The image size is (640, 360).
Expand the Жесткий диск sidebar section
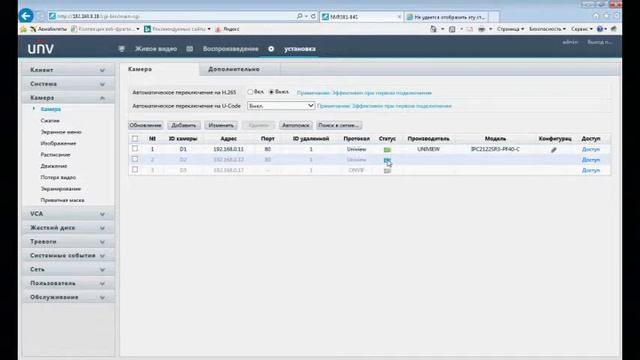[68, 228]
